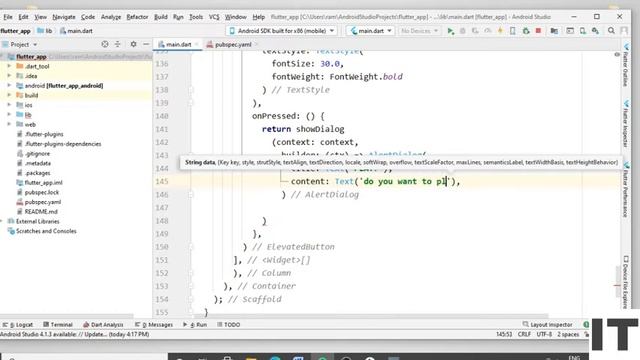The width and height of the screenshot is (640, 360).
Task: Expand the .idea folder
Action: [9, 76]
